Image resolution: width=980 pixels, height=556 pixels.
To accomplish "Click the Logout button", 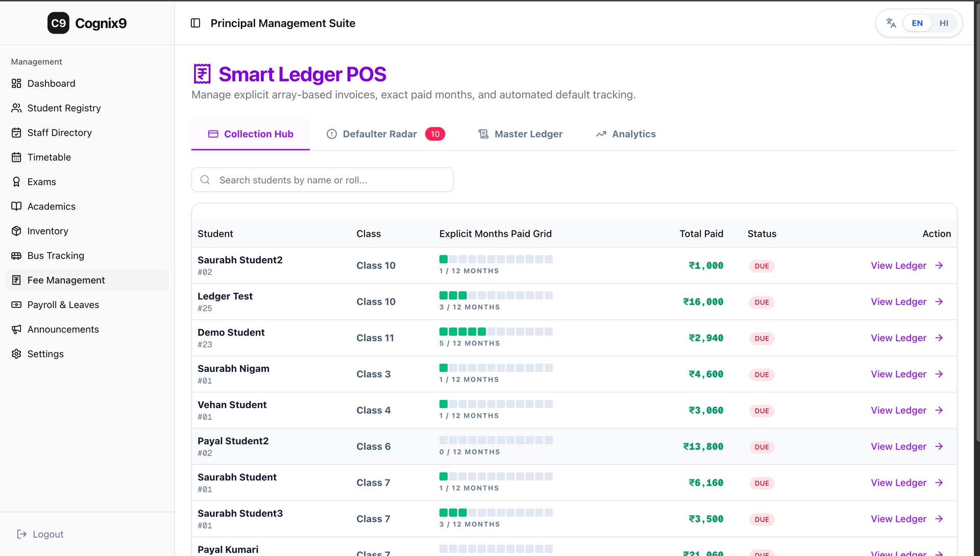I will tap(40, 534).
